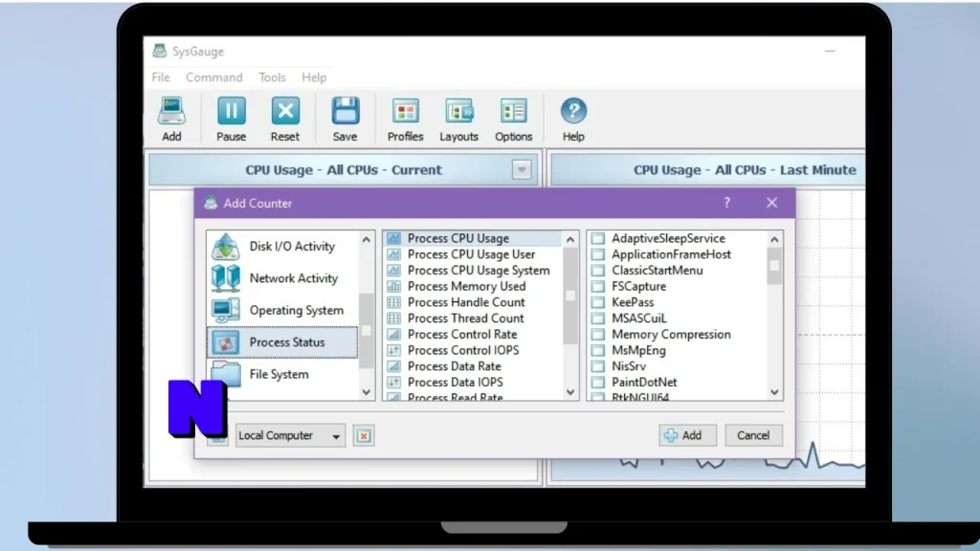The image size is (980, 551).
Task: Check the PaintDotNet process checkbox
Action: pos(598,382)
